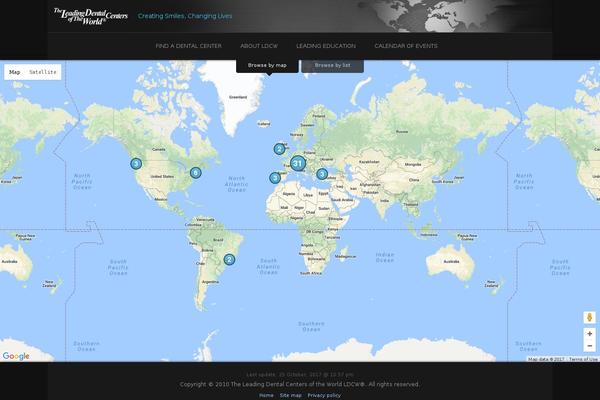
Task: Follow the Site map footer link
Action: point(291,395)
